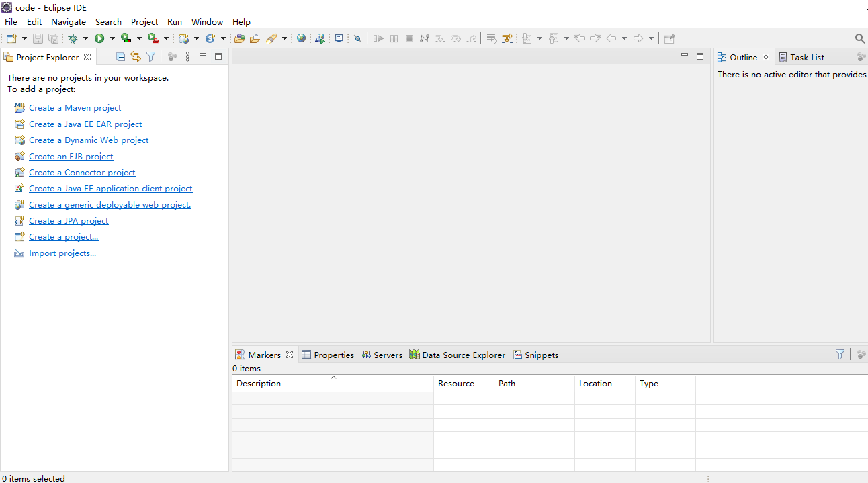Click Create a Dynamic Web project link
This screenshot has height=483, width=868.
[x=89, y=140]
